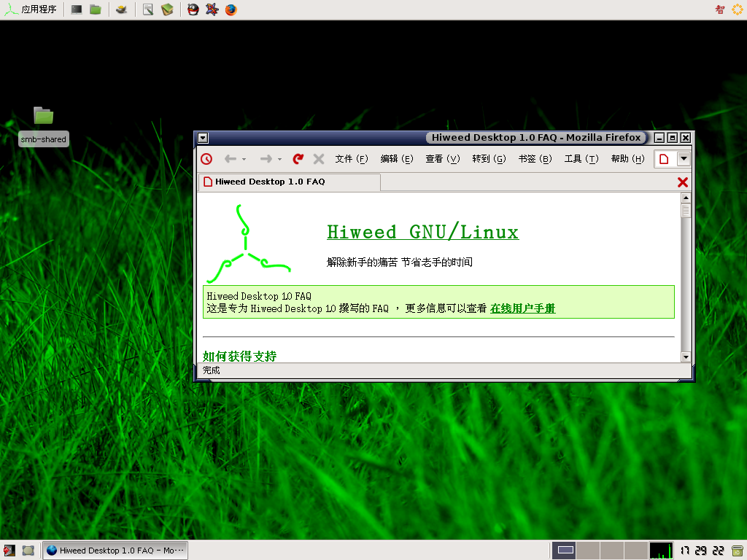Follow the Hiweed GNU/Linux heading link

click(423, 233)
